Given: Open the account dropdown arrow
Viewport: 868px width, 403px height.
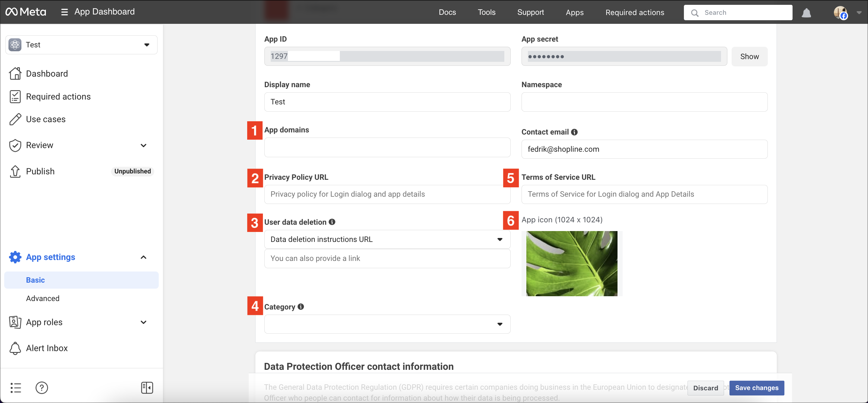Looking at the screenshot, I should pos(859,13).
